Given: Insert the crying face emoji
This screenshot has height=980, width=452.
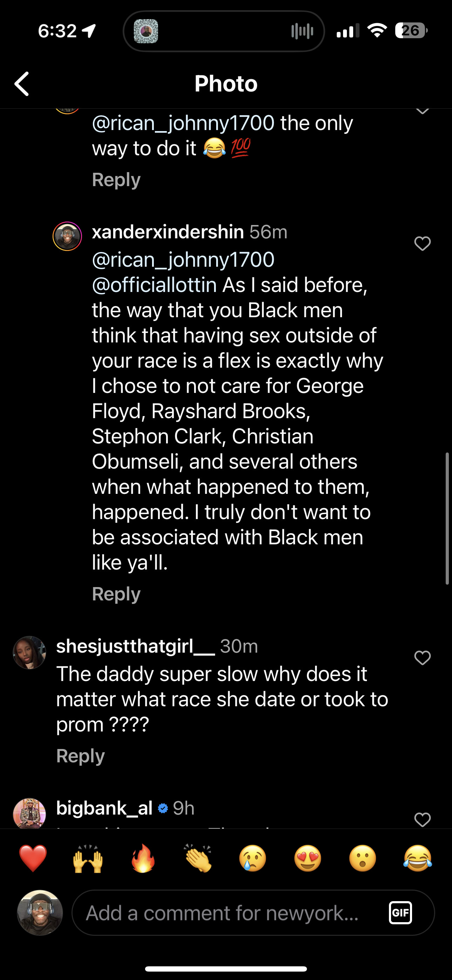Looking at the screenshot, I should (253, 858).
